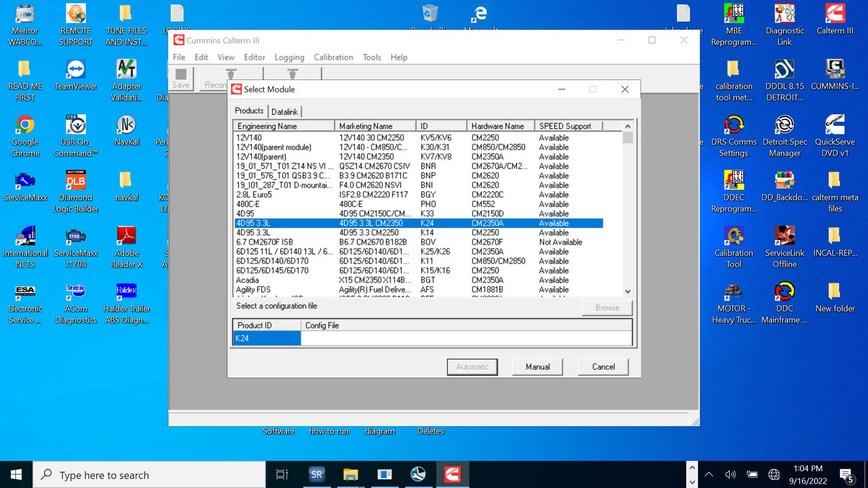The height and width of the screenshot is (488, 868).
Task: Launch Diagnostic Link desktop icon
Action: pyautogui.click(x=785, y=25)
